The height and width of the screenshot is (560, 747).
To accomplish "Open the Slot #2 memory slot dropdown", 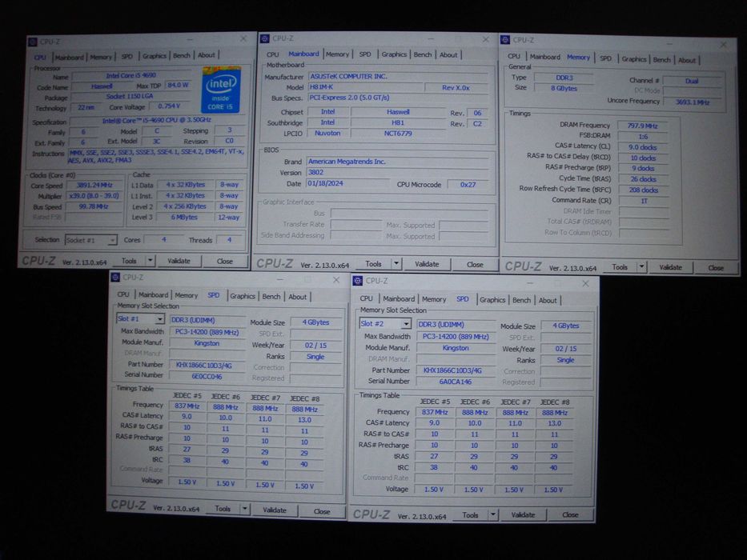I will tap(385, 324).
